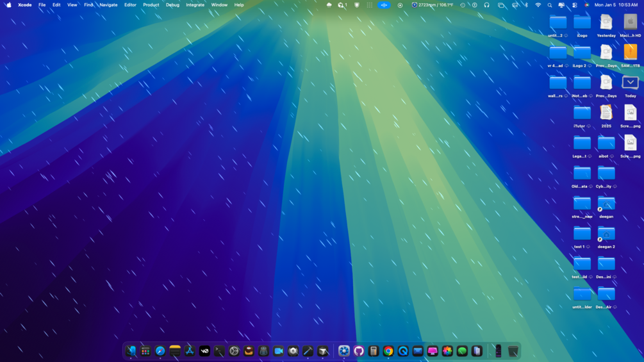
Task: Open the Product menu
Action: [151, 5]
